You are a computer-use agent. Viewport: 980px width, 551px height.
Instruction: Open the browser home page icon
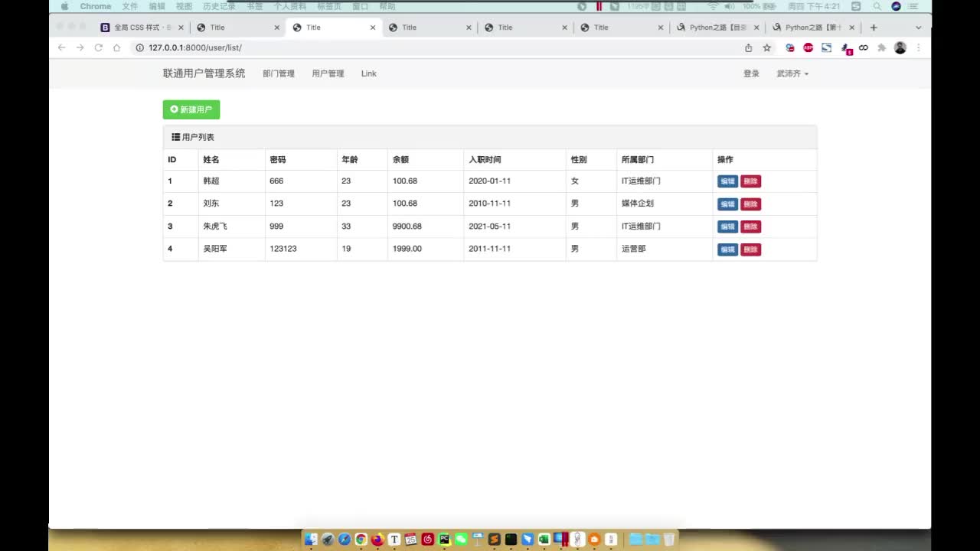pyautogui.click(x=116, y=47)
